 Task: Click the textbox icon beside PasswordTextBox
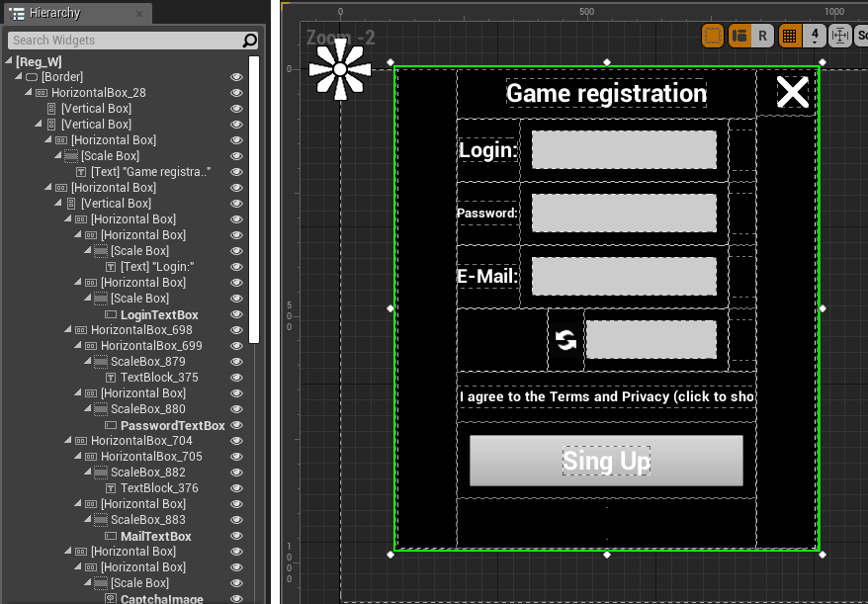click(111, 425)
